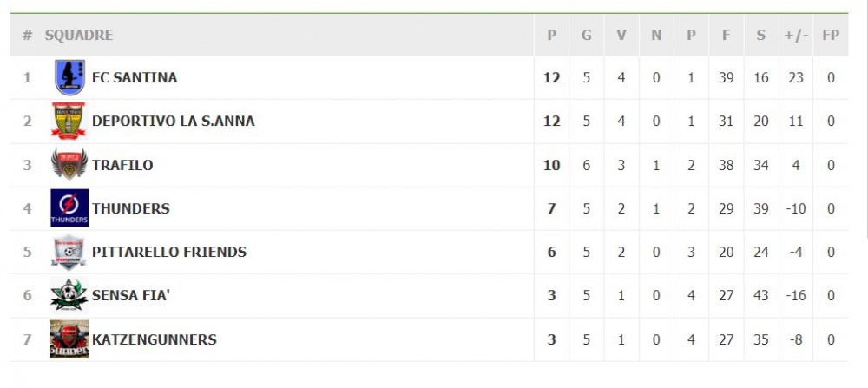Sort standings by the FP column header
Image resolution: width=868 pixels, height=388 pixels.
[x=831, y=35]
